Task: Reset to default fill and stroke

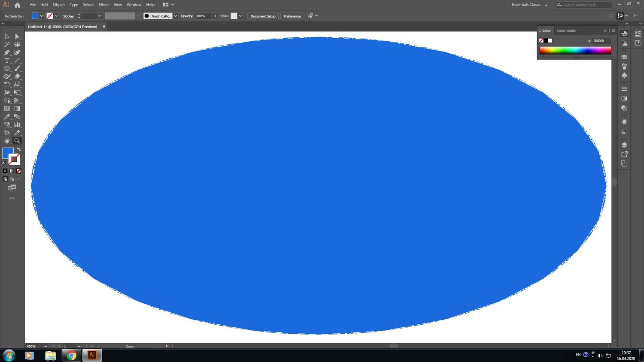Action: point(4,163)
